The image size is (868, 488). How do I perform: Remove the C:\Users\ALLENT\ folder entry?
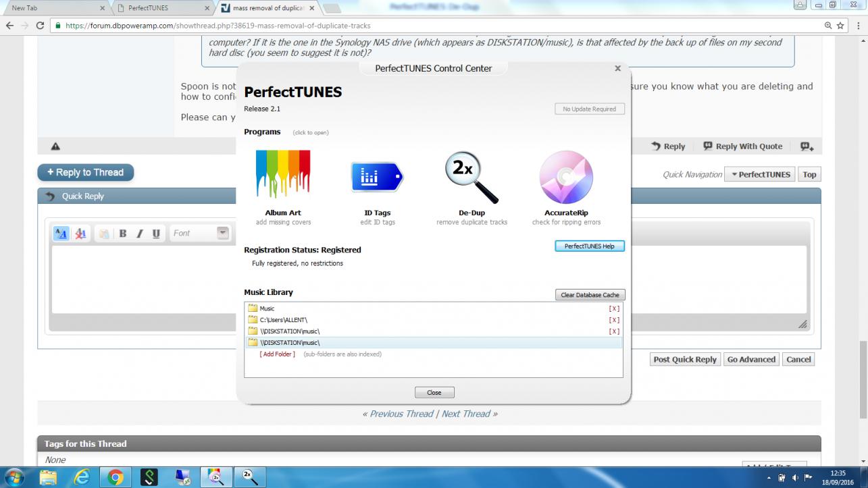pos(614,320)
